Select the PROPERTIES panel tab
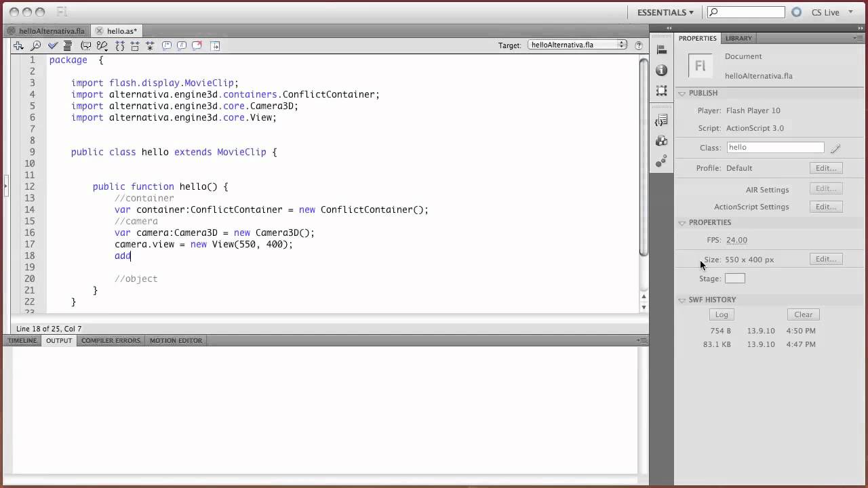 [x=698, y=39]
